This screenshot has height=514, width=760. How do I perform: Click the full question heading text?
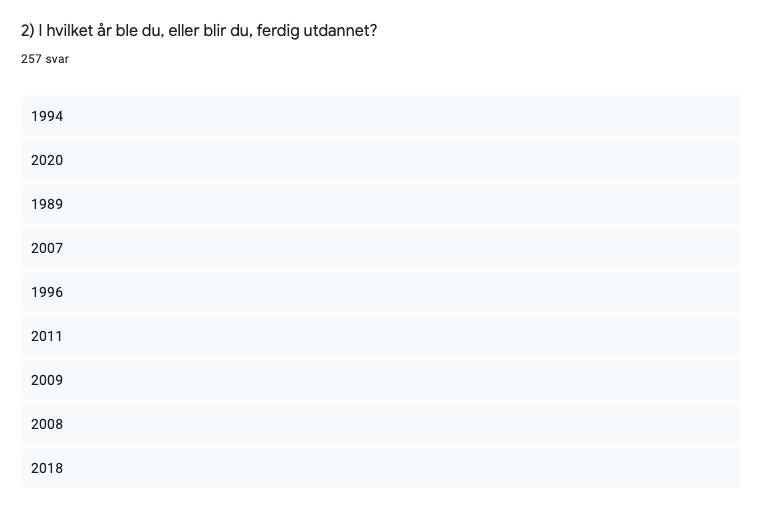(x=199, y=31)
